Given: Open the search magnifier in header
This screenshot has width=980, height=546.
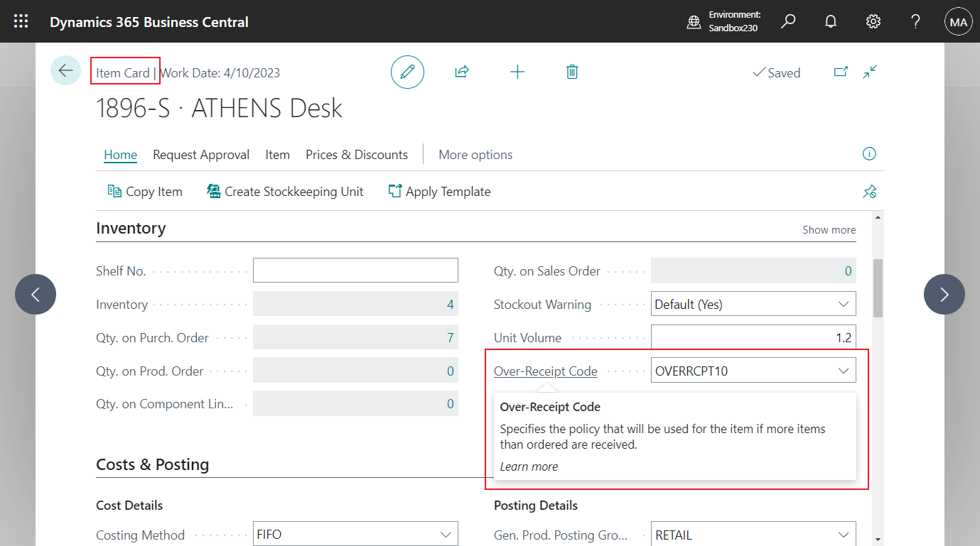Looking at the screenshot, I should [788, 21].
